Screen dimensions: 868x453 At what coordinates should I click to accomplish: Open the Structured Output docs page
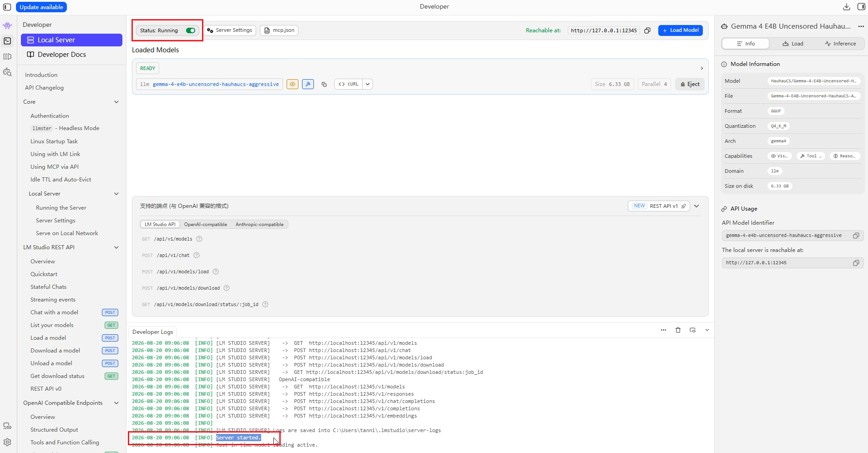click(54, 430)
